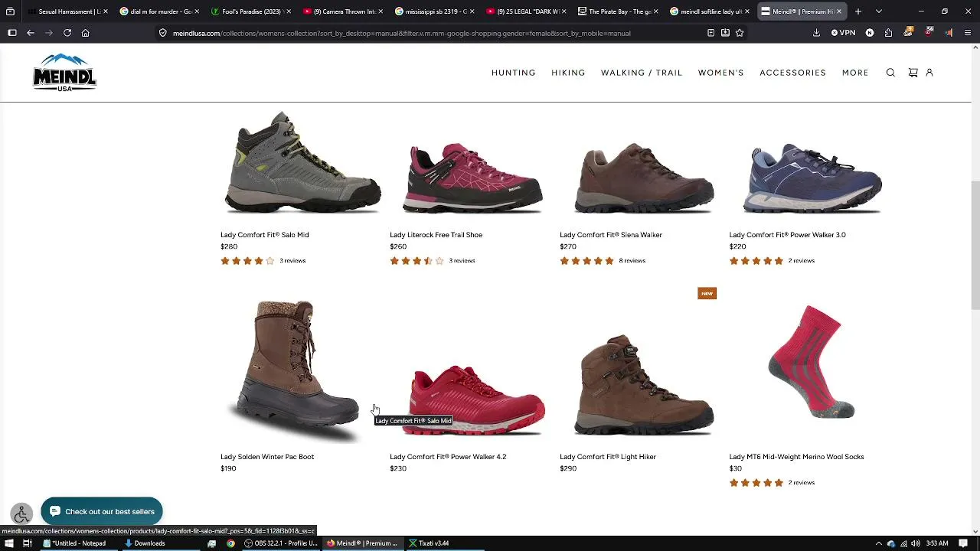Open Lady Comfort Fit Light Hiker link
This screenshot has width=980, height=551.
[608, 457]
